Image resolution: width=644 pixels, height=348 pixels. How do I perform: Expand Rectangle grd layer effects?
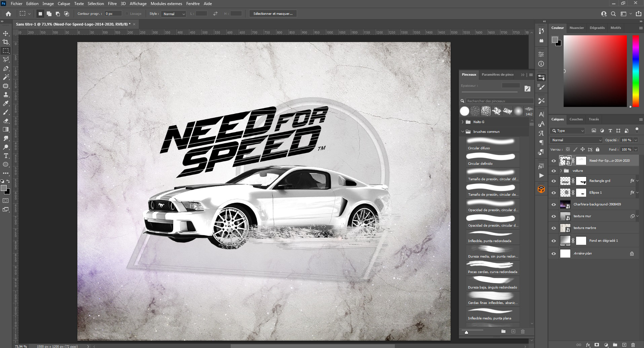point(637,181)
